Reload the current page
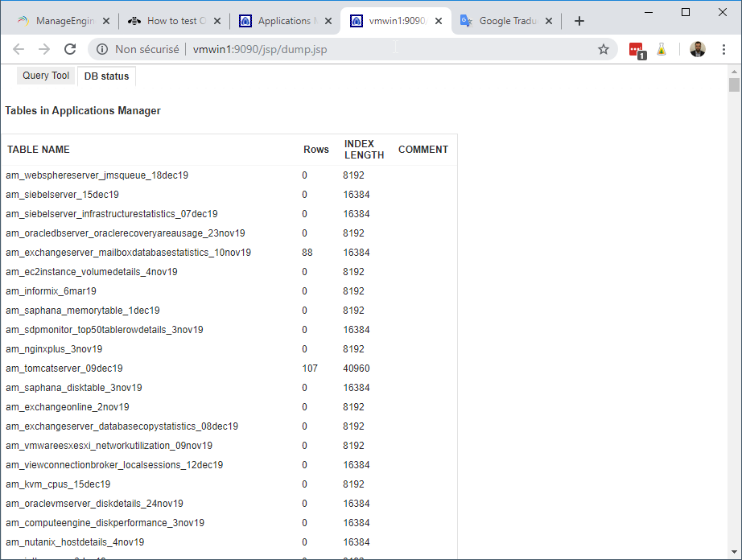 (x=70, y=49)
